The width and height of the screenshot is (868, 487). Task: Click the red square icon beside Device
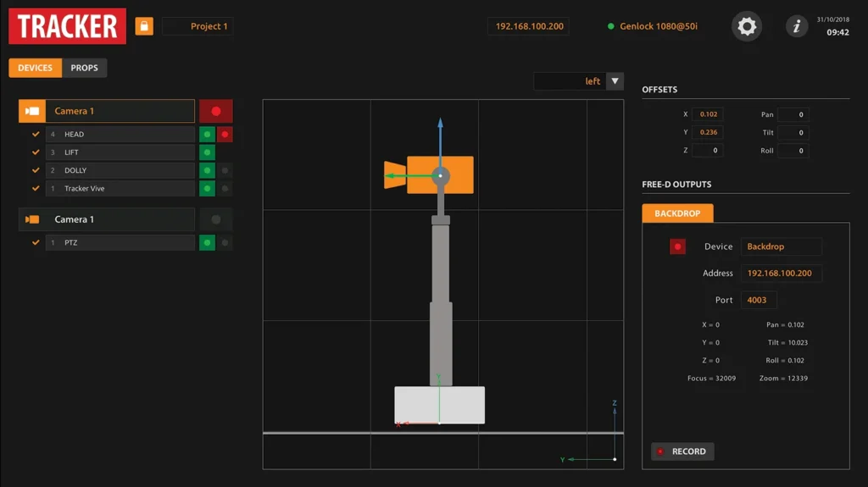(677, 246)
